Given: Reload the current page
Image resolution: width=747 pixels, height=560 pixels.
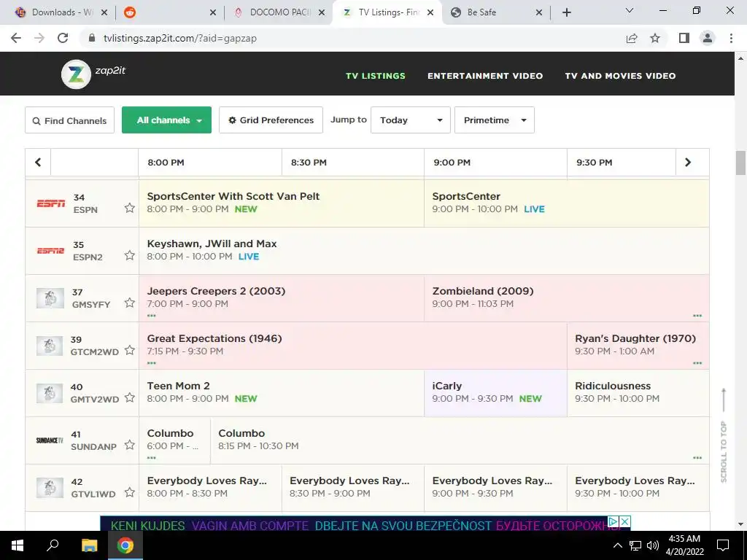Looking at the screenshot, I should point(63,38).
